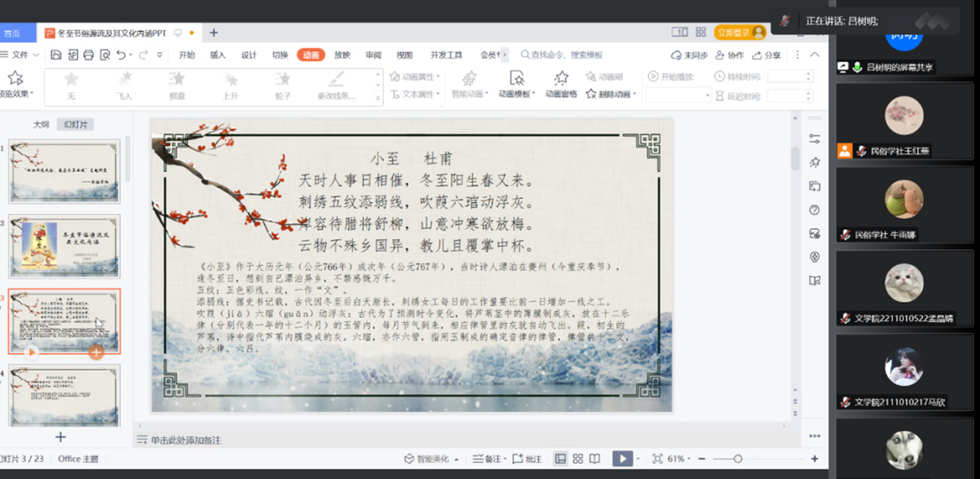
Task: Click the 立即登录 login button
Action: 739,32
